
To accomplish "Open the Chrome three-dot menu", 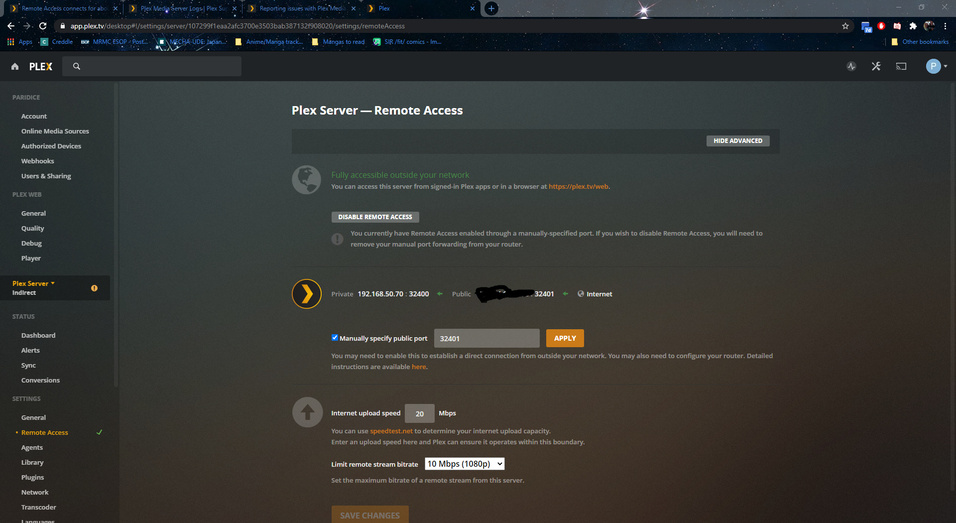I will (946, 26).
